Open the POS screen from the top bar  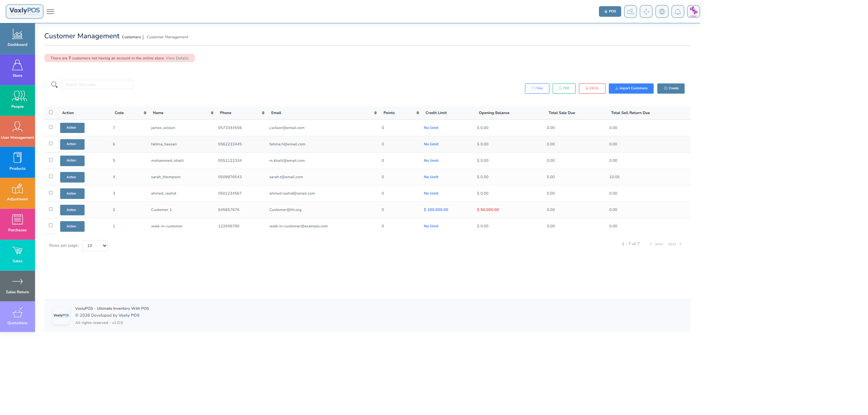[610, 11]
